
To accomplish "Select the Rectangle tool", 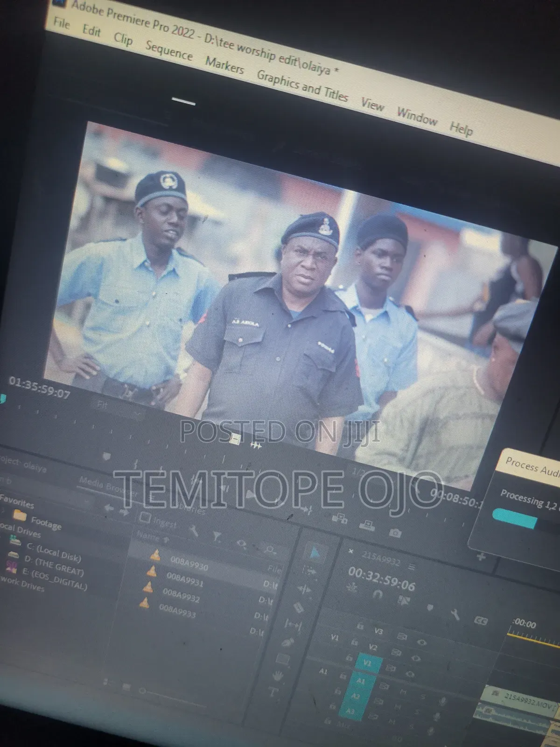I will point(283,659).
